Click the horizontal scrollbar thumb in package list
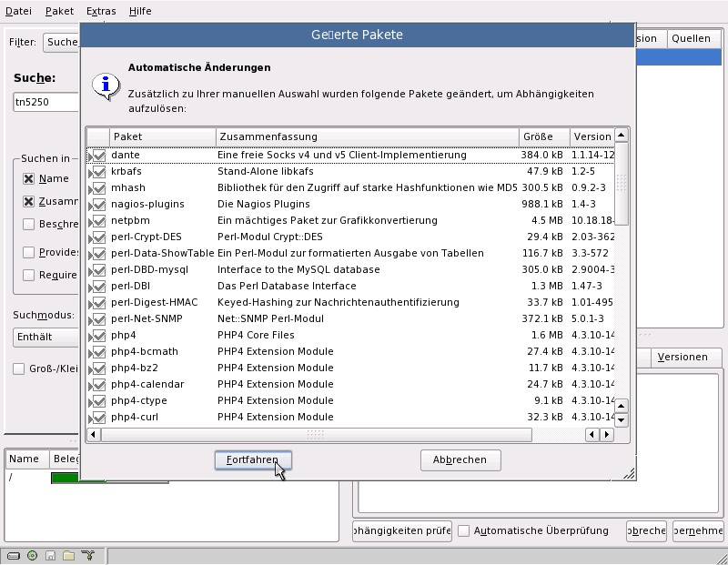 pos(316,435)
